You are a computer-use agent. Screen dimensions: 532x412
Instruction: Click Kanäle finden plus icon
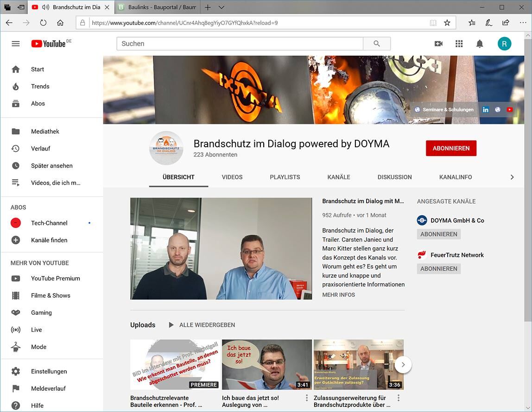(16, 240)
